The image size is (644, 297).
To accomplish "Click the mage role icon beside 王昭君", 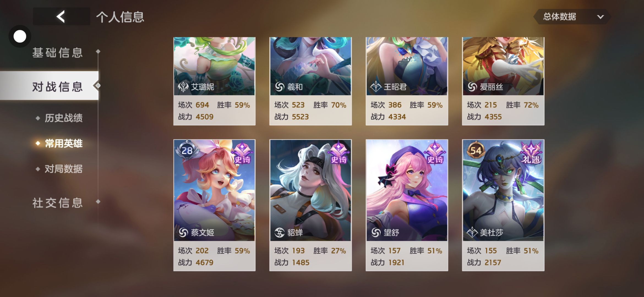I will click(376, 87).
